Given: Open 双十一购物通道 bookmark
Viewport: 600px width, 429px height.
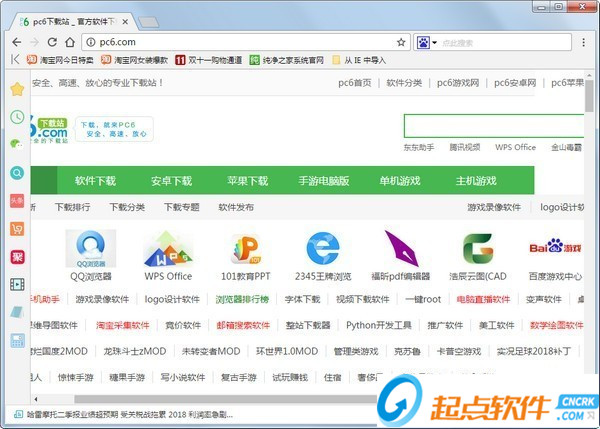Looking at the screenshot, I should [x=209, y=60].
